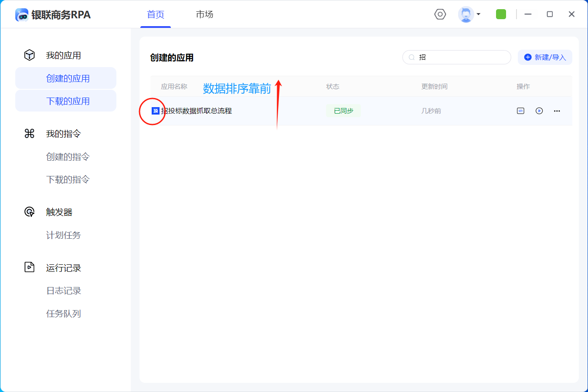
Task: Click the green status indicator square
Action: click(x=501, y=14)
